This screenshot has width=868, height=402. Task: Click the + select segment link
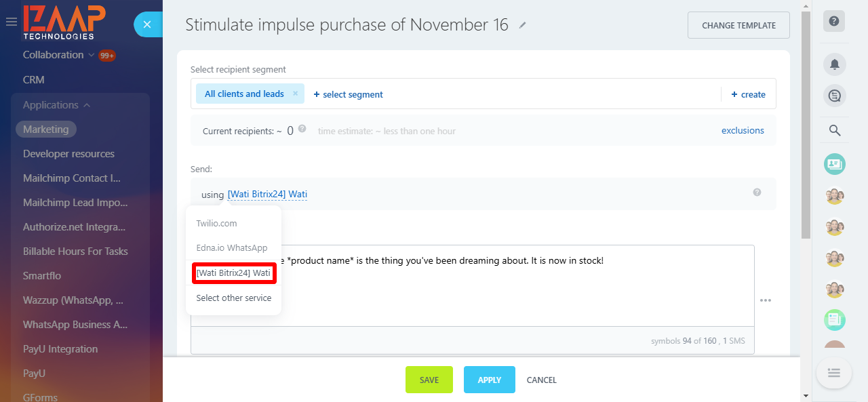[348, 94]
